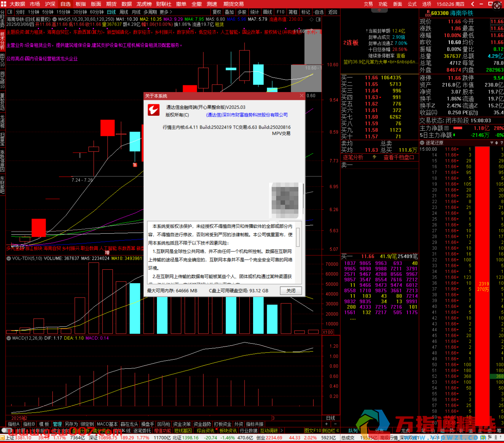
Task: Open the 互动调研 bottom tab
Action: (269, 431)
